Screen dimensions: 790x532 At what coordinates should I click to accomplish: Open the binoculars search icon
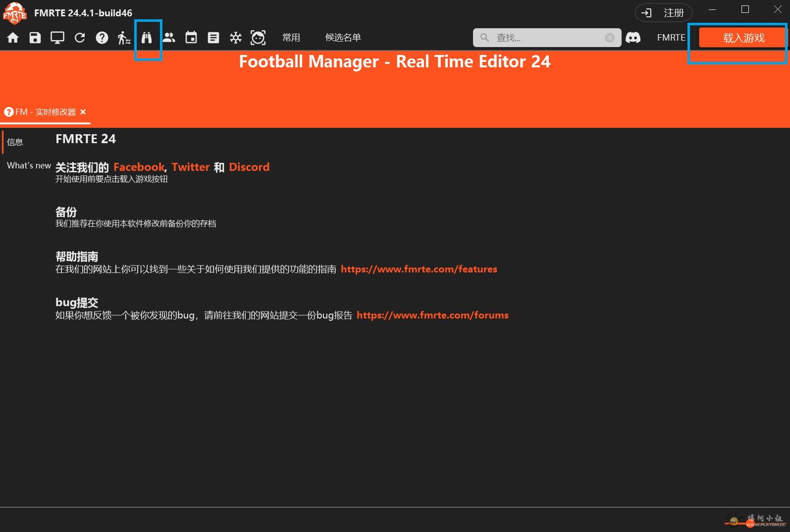[147, 38]
